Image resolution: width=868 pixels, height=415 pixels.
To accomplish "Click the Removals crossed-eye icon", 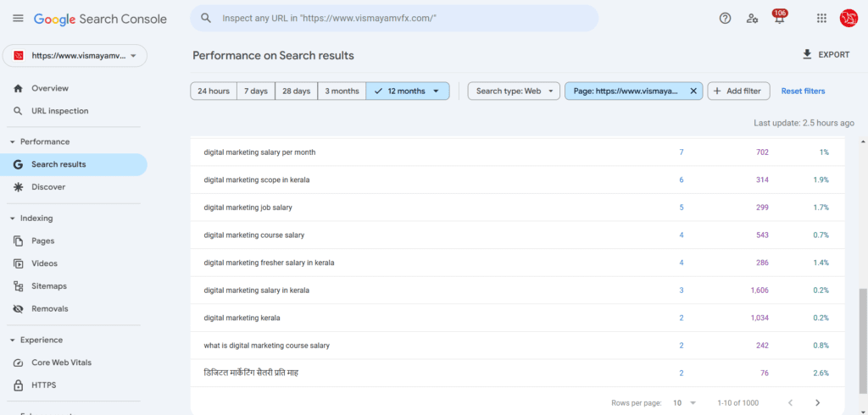I will [x=19, y=309].
